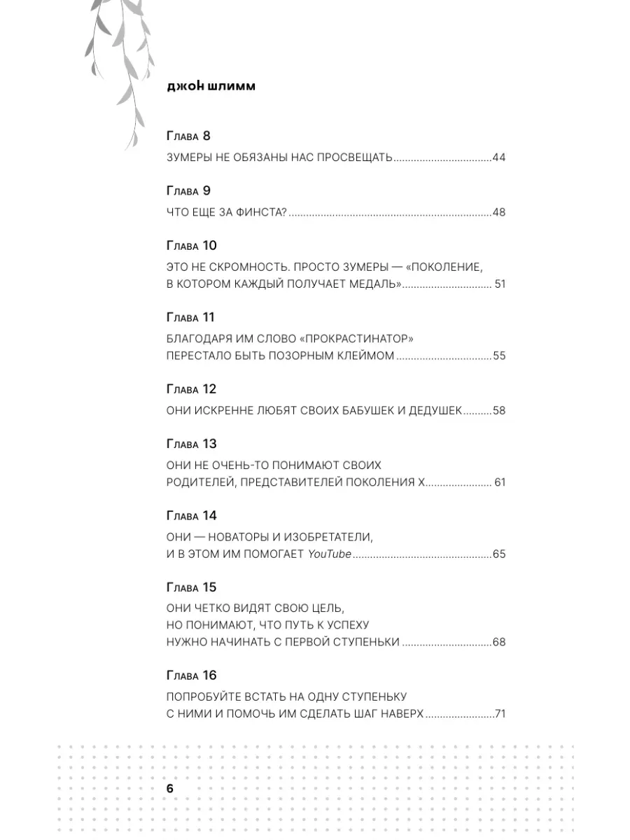The width and height of the screenshot is (630, 840).
Task: Click the page number 6 footer
Action: (170, 788)
